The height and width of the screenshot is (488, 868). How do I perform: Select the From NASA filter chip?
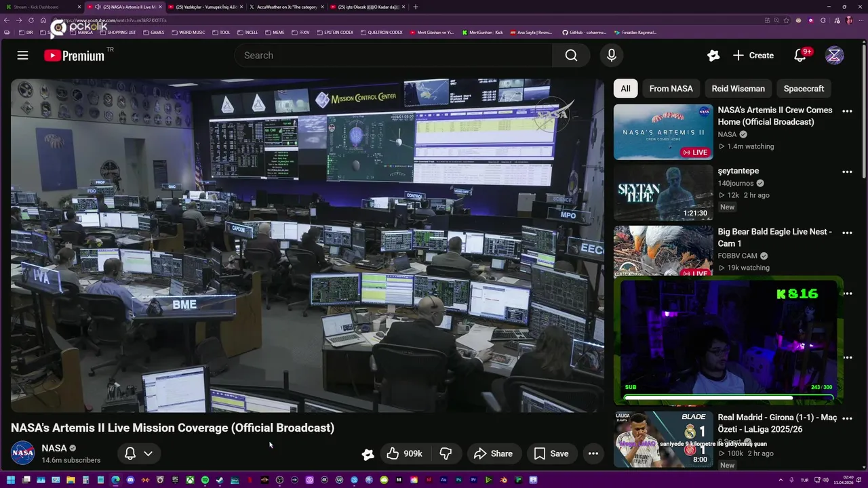click(x=671, y=89)
